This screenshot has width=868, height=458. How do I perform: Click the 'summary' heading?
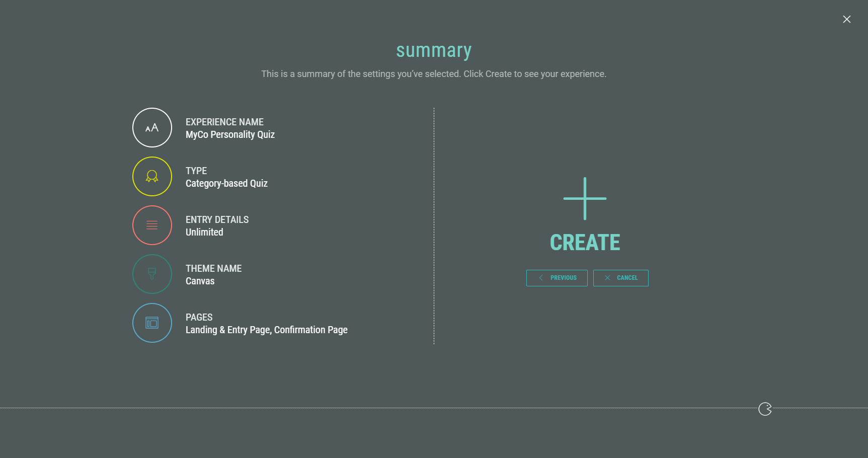click(x=434, y=50)
